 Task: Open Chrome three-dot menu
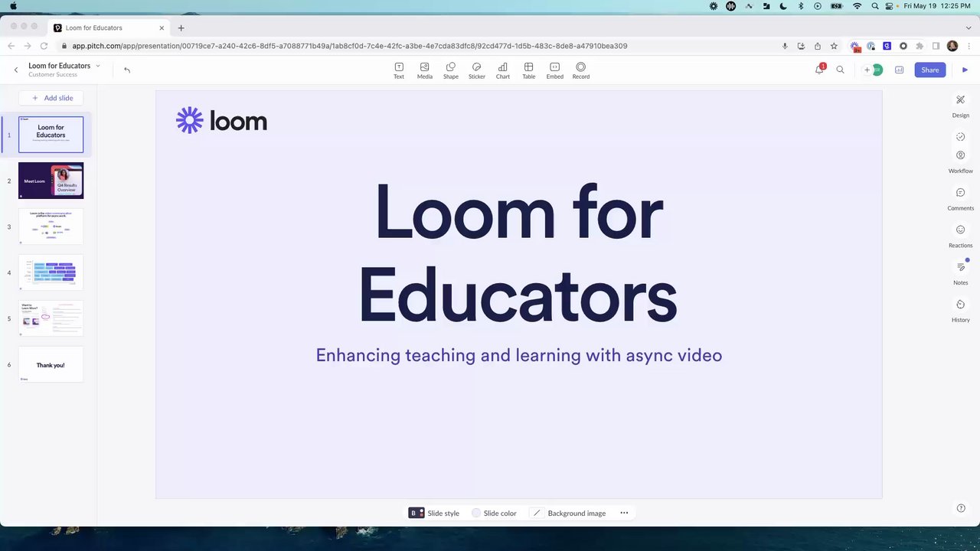[x=968, y=46]
